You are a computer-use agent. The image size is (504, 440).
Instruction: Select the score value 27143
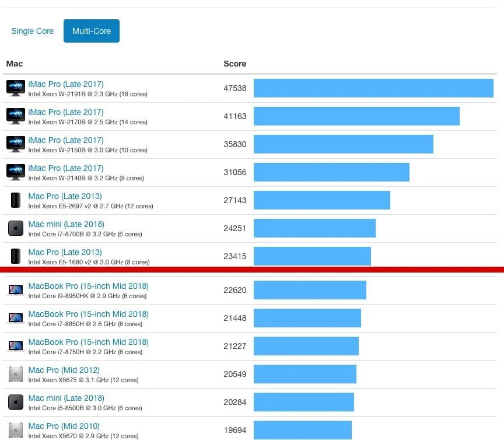click(235, 200)
